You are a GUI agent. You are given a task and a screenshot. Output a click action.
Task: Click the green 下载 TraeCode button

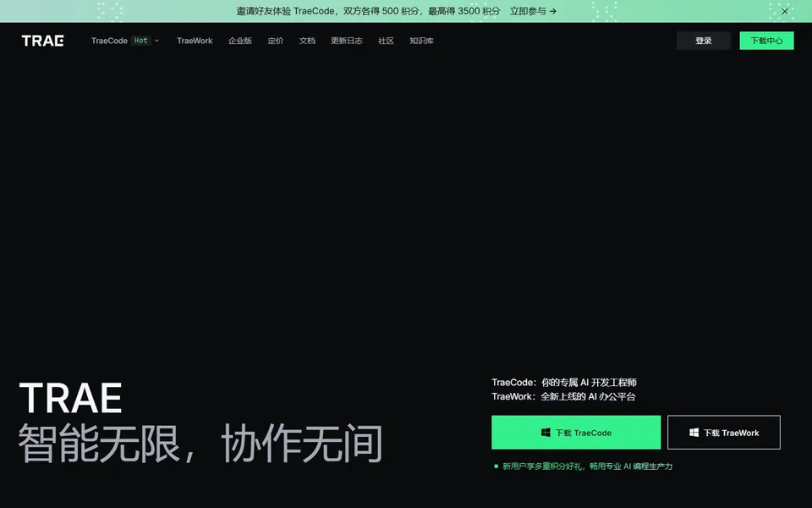pos(576,433)
